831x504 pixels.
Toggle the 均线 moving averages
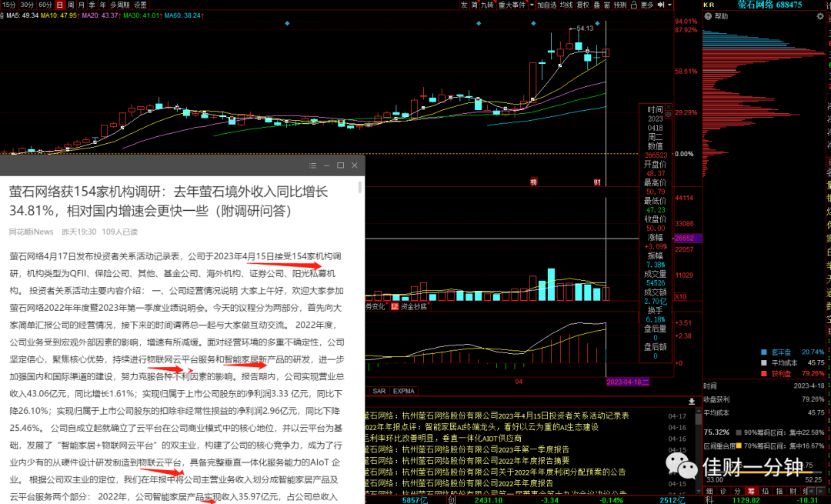pyautogui.click(x=566, y=5)
